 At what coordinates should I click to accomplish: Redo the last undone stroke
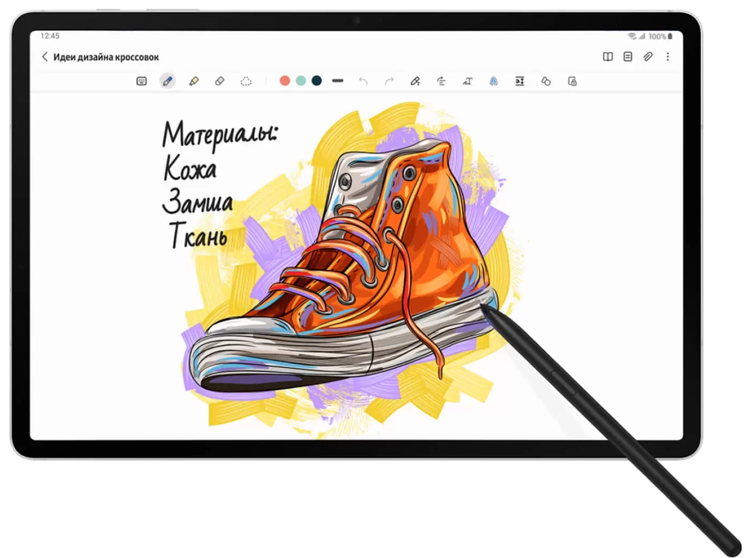(x=389, y=82)
